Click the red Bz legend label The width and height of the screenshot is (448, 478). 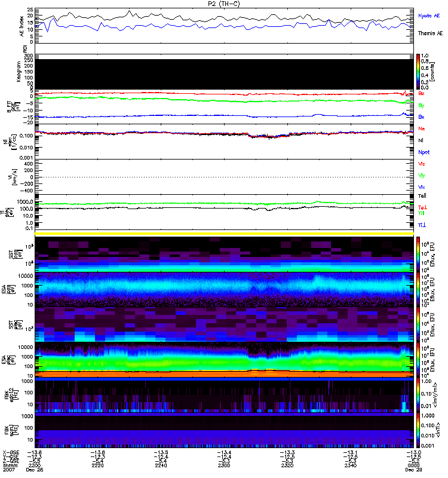(x=421, y=93)
